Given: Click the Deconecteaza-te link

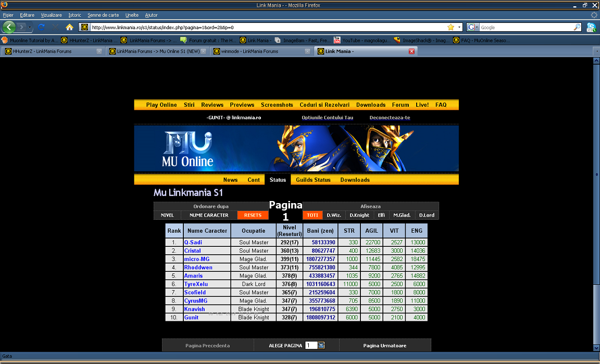Looking at the screenshot, I should [390, 118].
